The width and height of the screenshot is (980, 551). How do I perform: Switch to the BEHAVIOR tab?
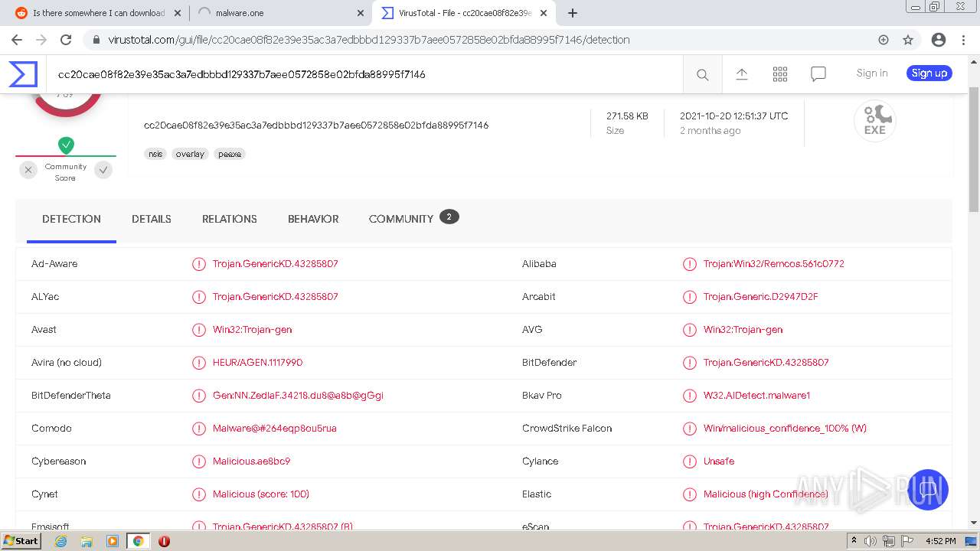pyautogui.click(x=313, y=219)
